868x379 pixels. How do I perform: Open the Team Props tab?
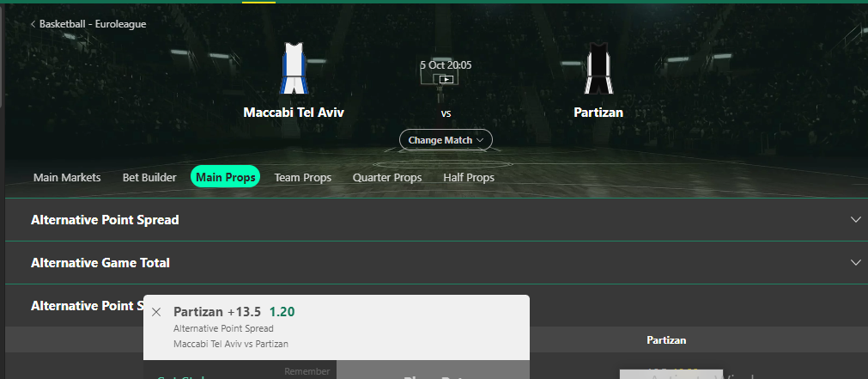click(303, 178)
